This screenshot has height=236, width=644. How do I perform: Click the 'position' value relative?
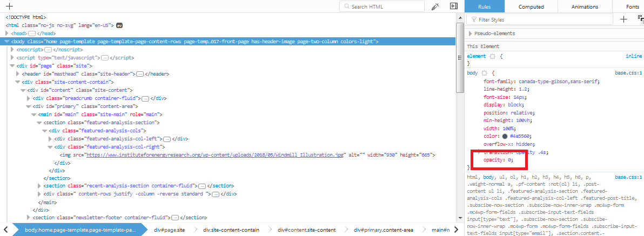coord(521,112)
